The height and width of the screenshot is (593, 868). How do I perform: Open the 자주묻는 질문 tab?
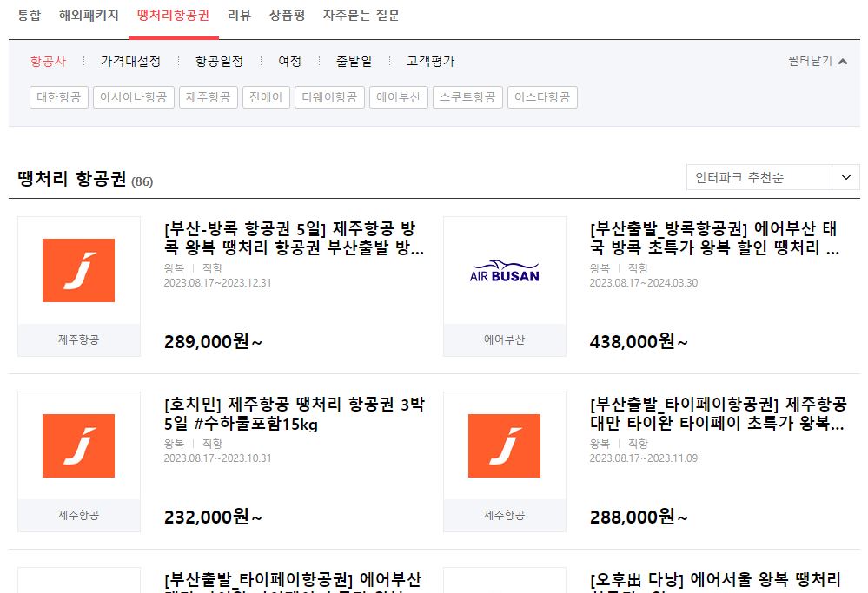(x=361, y=16)
